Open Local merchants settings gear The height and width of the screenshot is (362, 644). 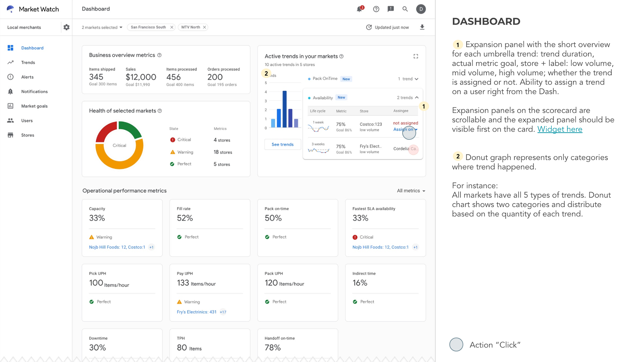click(66, 27)
